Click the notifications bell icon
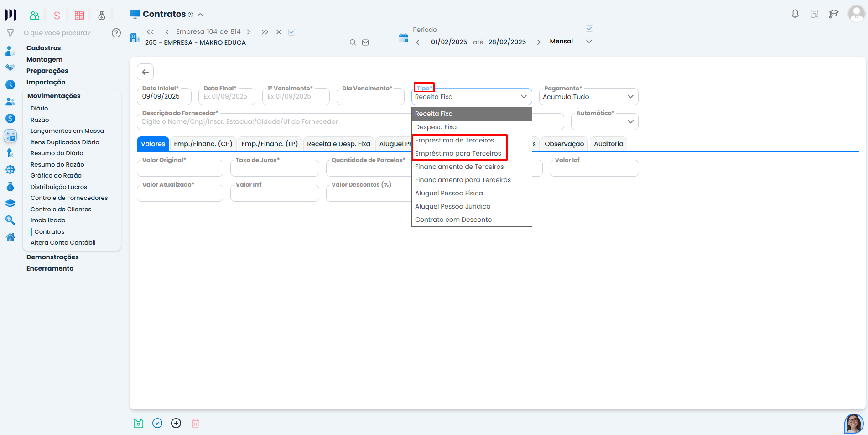 [795, 14]
